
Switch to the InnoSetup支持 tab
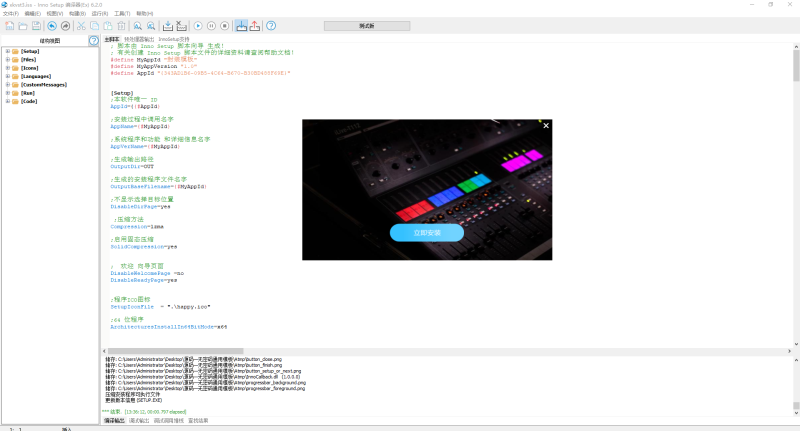pyautogui.click(x=173, y=39)
